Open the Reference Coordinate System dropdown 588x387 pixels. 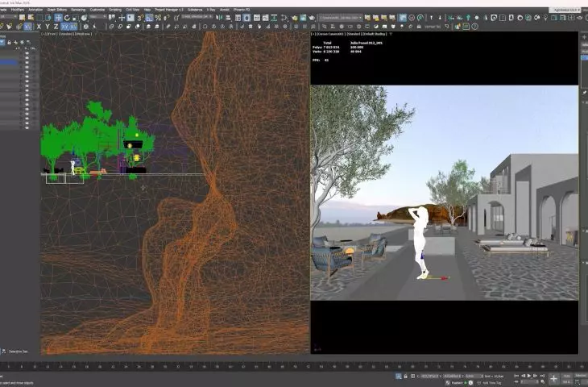pos(97,17)
